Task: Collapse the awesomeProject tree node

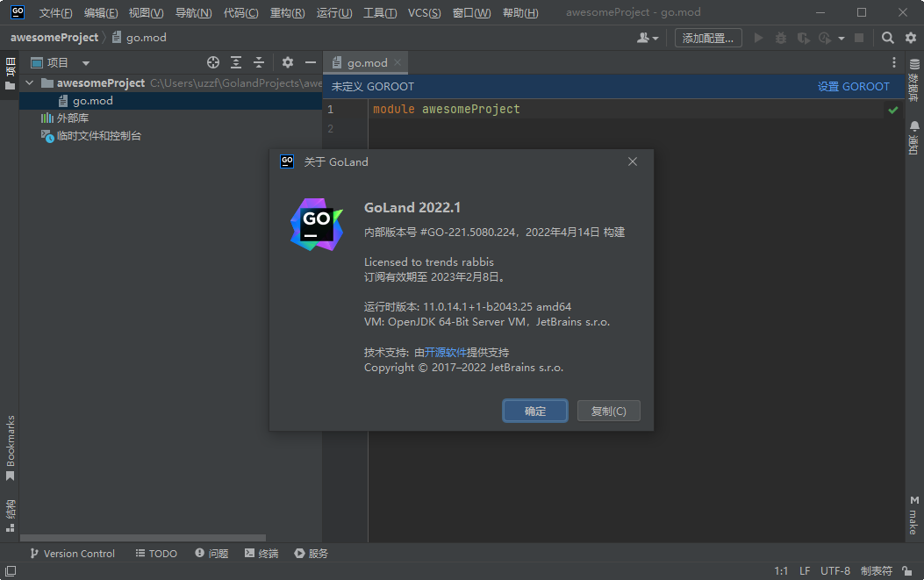Action: tap(30, 83)
